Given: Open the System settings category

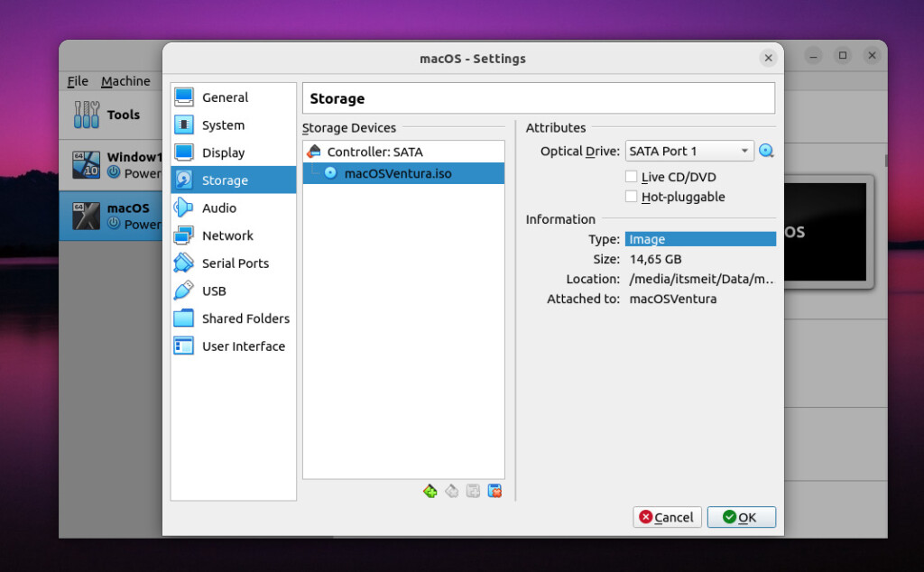Looking at the screenshot, I should [x=223, y=125].
